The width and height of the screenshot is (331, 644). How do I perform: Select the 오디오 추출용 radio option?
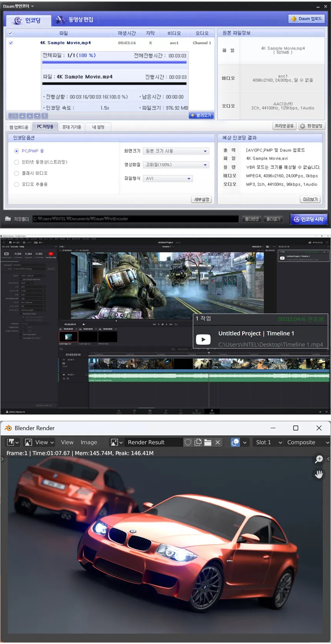17,184
